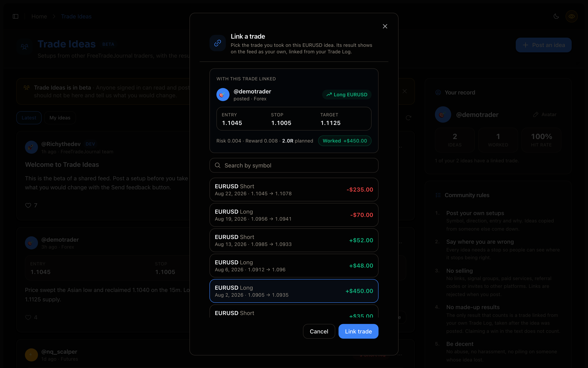The image size is (588, 368).
Task: Confirm with the Link trade button
Action: tap(358, 331)
